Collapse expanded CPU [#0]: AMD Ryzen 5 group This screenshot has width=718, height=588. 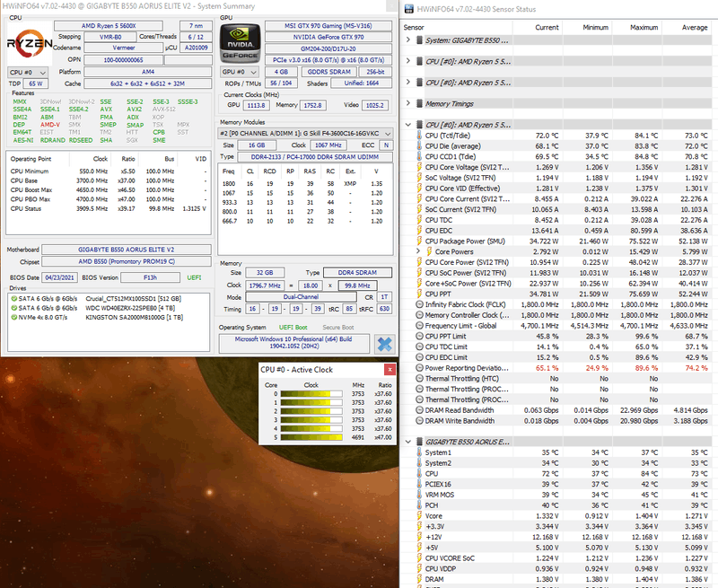408,125
